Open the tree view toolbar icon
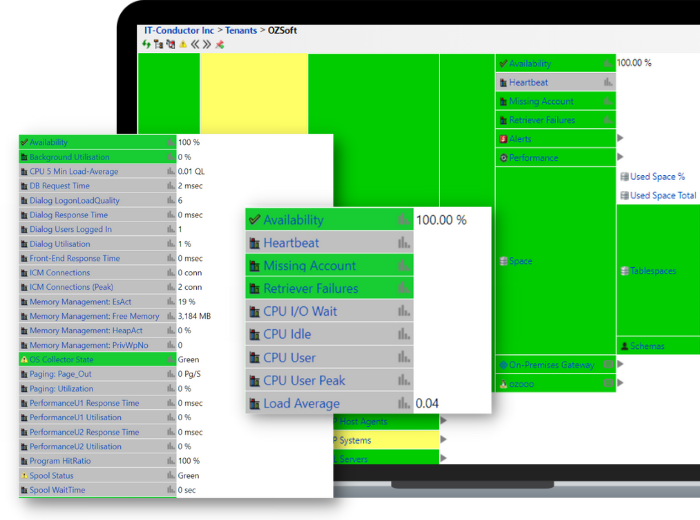The image size is (700, 520). tap(158, 44)
